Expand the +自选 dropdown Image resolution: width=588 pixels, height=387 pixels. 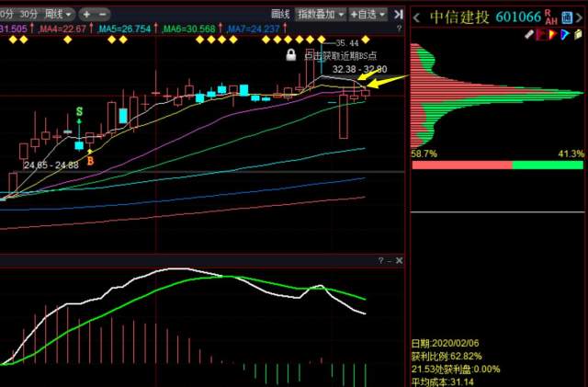(368, 15)
